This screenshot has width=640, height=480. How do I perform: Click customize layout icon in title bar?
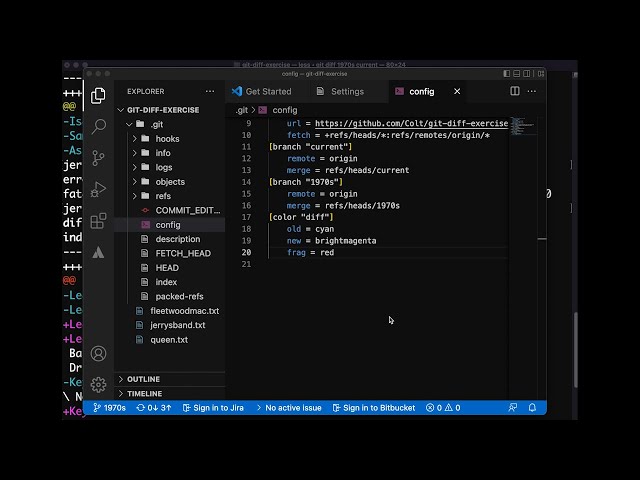tap(541, 73)
